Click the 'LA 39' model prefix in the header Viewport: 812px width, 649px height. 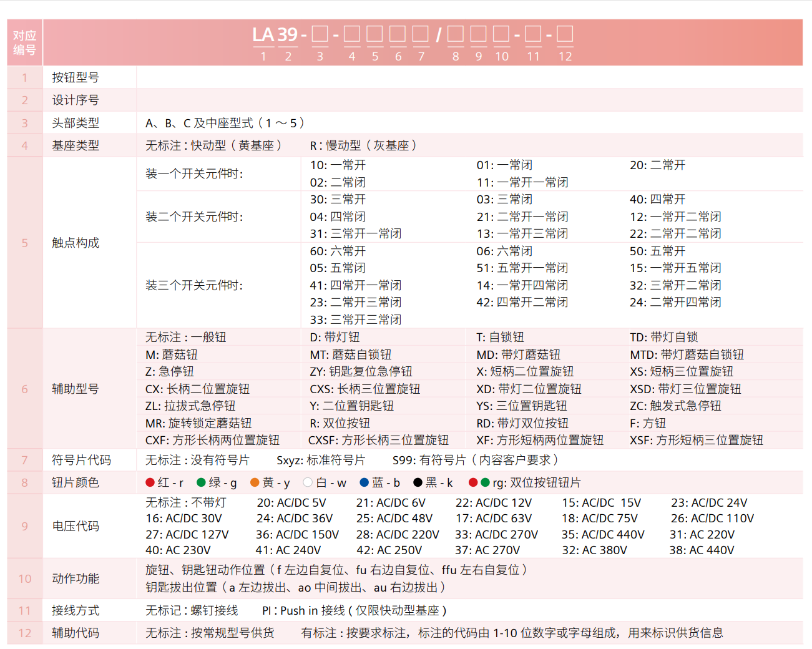click(275, 34)
